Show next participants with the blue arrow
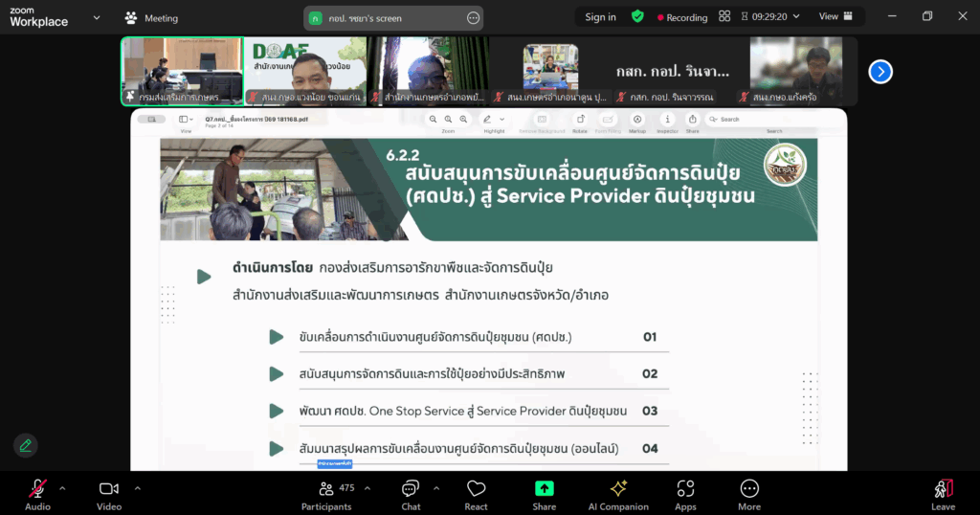Screen dimensions: 980x515 (880, 72)
